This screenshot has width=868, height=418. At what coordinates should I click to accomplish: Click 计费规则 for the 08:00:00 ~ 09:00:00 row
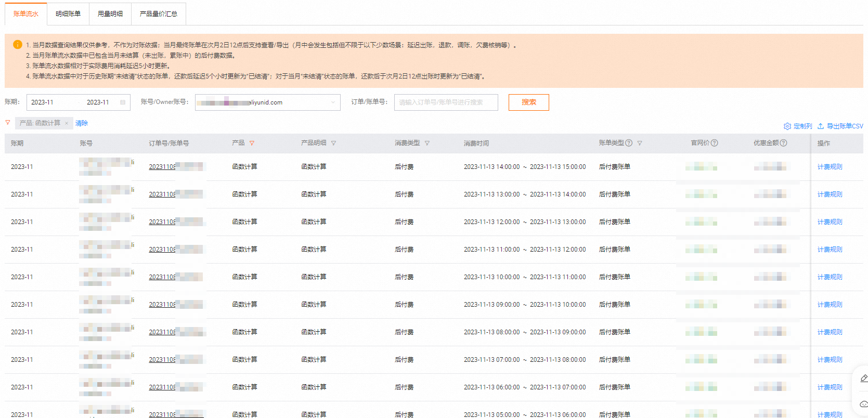point(830,332)
